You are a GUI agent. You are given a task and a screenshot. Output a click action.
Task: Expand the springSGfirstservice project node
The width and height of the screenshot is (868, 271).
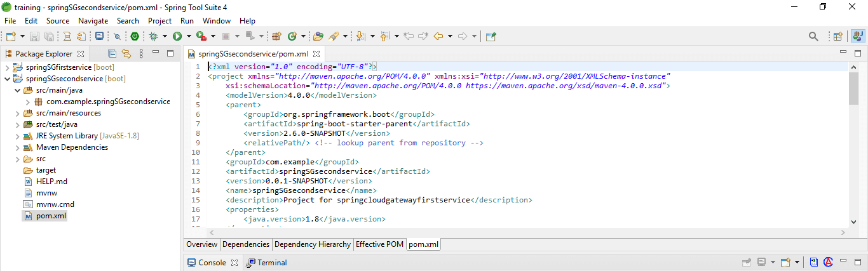pos(7,67)
